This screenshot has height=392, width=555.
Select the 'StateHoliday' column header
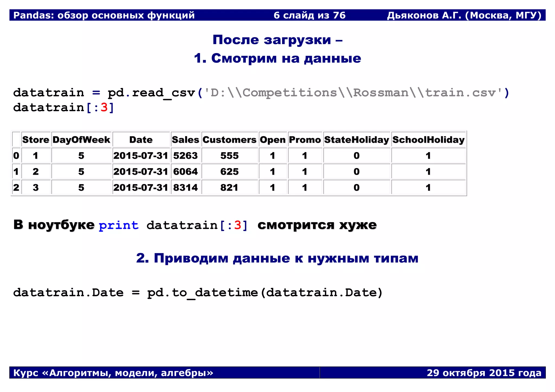pyautogui.click(x=357, y=140)
